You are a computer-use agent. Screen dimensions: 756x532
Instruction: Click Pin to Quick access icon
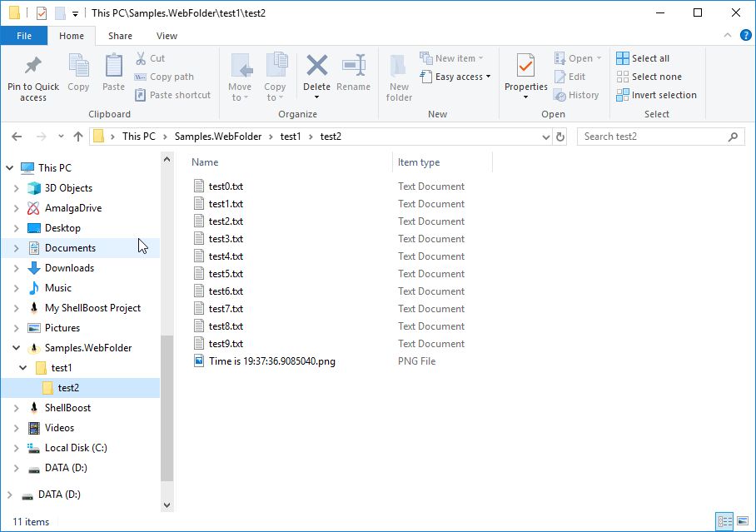coord(32,66)
